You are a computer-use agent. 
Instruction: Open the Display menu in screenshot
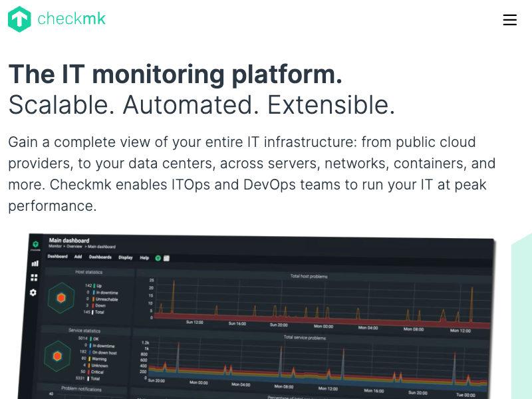[x=126, y=257]
